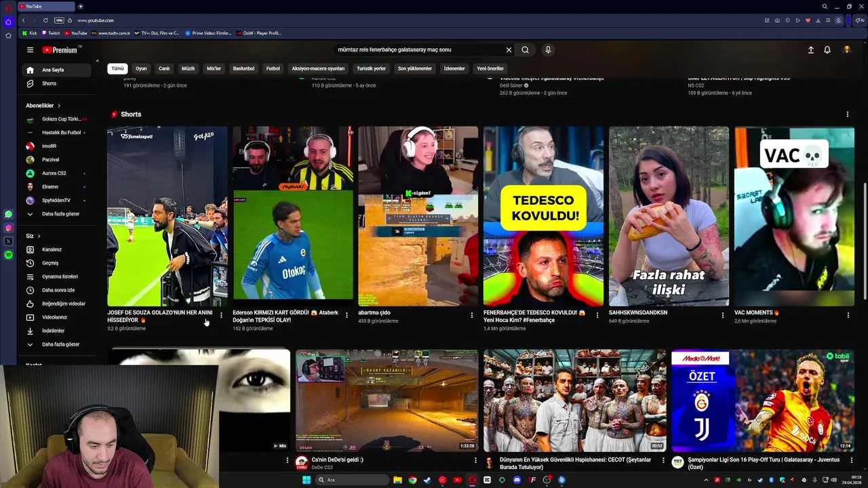
Task: Go to Ana Sayfa in sidebar
Action: coord(58,70)
